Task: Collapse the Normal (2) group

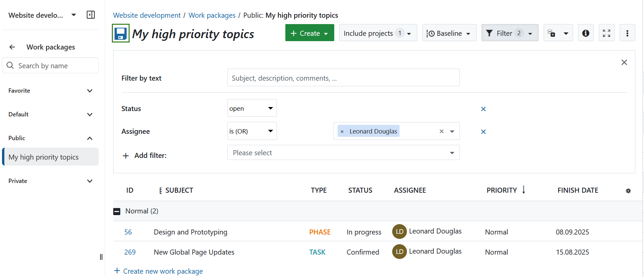Action: pyautogui.click(x=117, y=211)
